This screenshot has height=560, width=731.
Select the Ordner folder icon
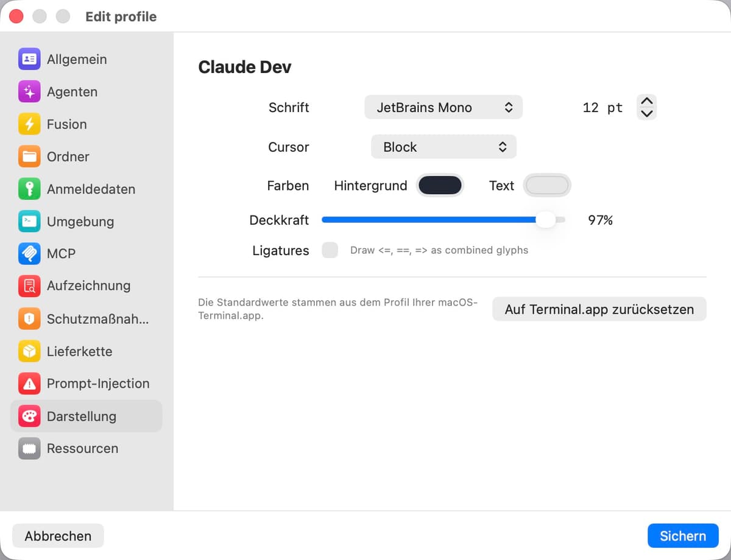(29, 156)
